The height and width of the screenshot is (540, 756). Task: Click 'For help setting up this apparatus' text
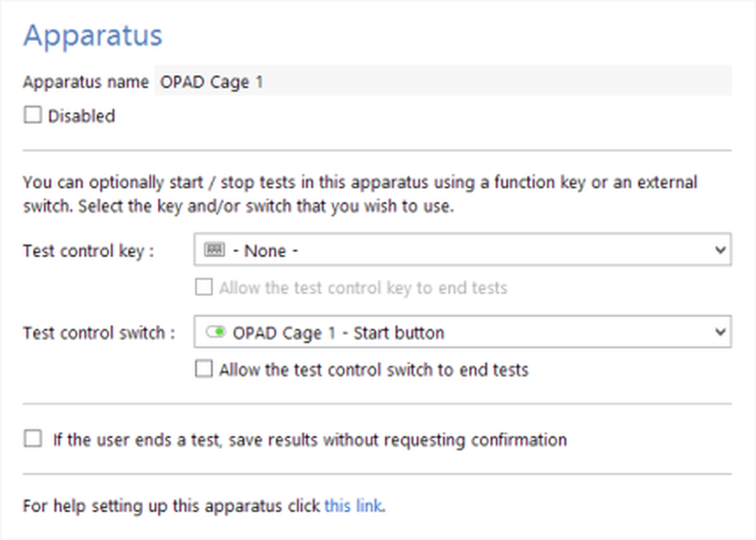click(x=171, y=506)
